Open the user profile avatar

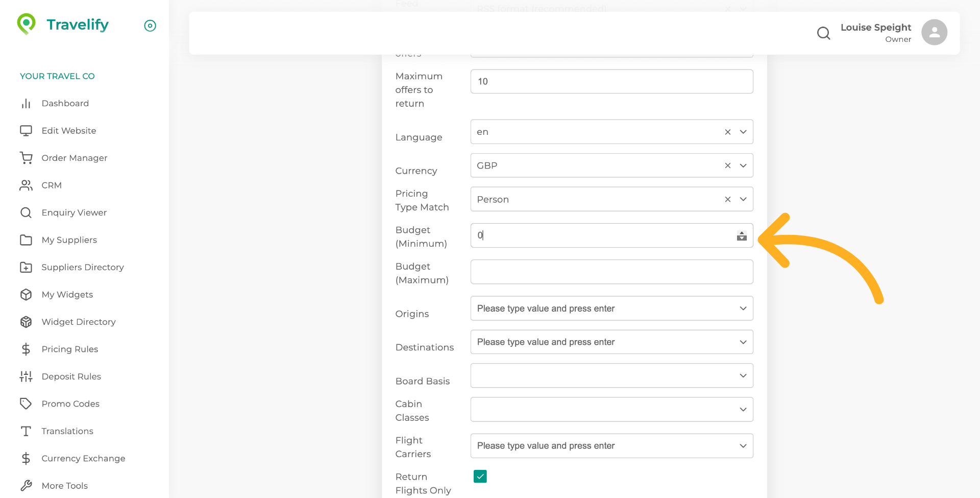[934, 33]
